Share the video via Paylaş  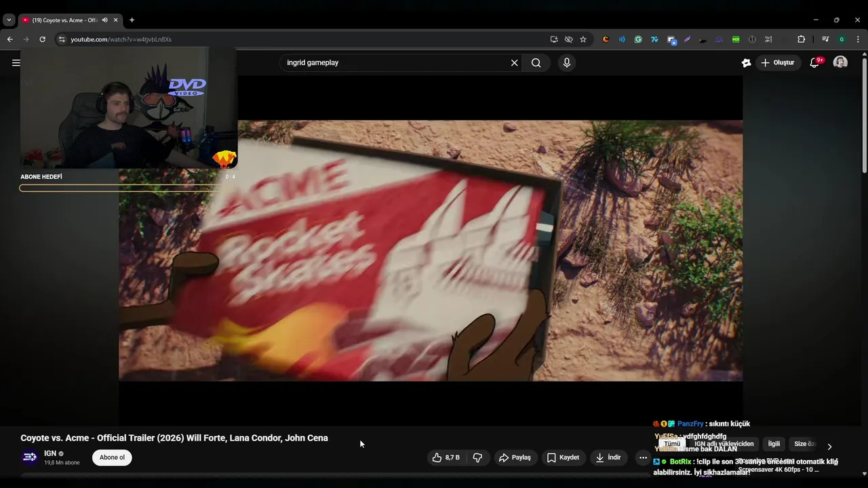[515, 457]
